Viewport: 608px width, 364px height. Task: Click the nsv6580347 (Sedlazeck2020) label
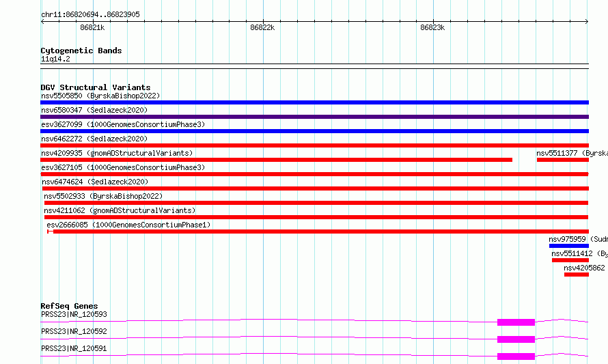(x=94, y=110)
